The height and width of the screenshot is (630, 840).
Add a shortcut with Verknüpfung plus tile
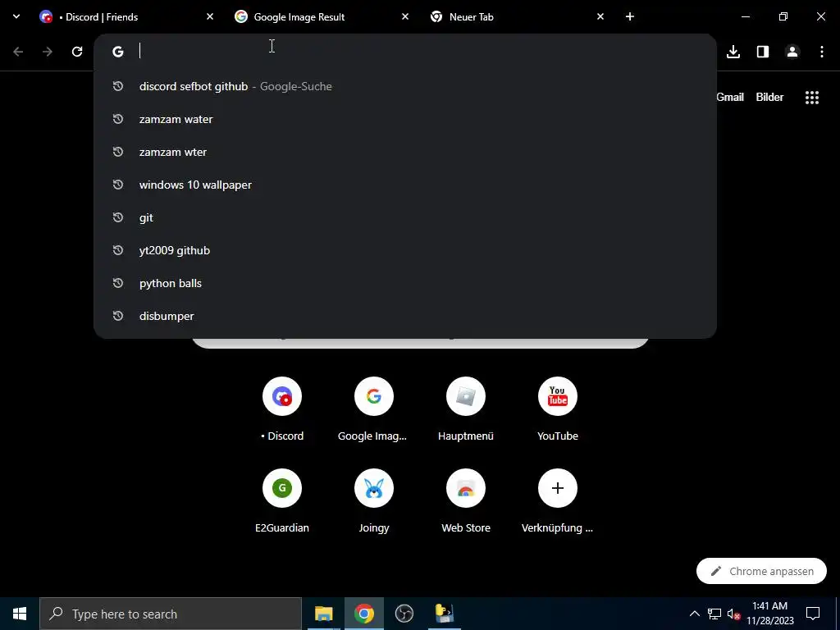[x=558, y=502]
